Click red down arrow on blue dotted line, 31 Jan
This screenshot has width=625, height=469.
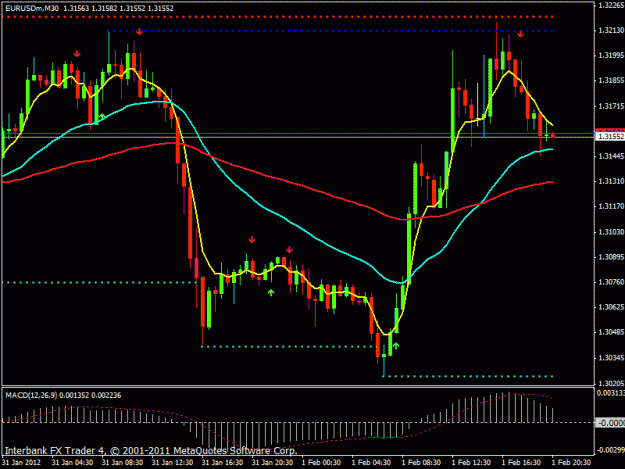(139, 31)
